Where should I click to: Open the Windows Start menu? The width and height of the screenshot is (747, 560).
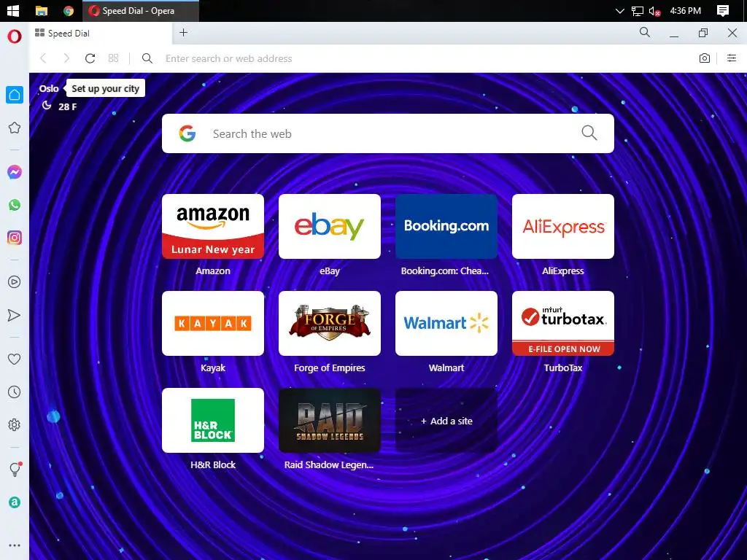tap(13, 10)
